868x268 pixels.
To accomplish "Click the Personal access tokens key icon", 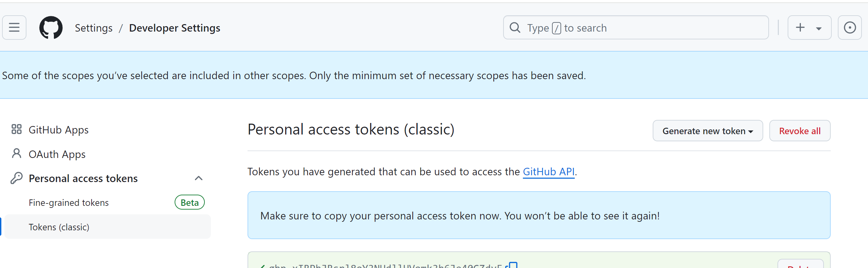I will click(x=16, y=178).
